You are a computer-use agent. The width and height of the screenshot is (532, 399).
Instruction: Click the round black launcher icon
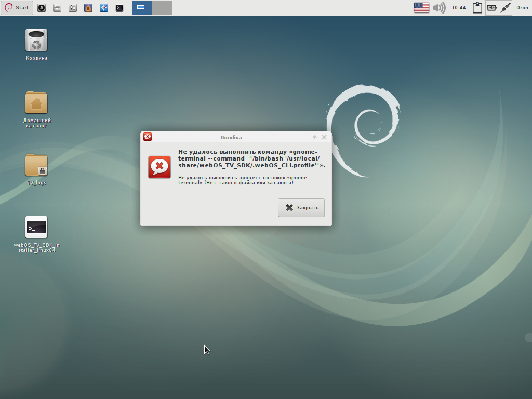click(42, 8)
